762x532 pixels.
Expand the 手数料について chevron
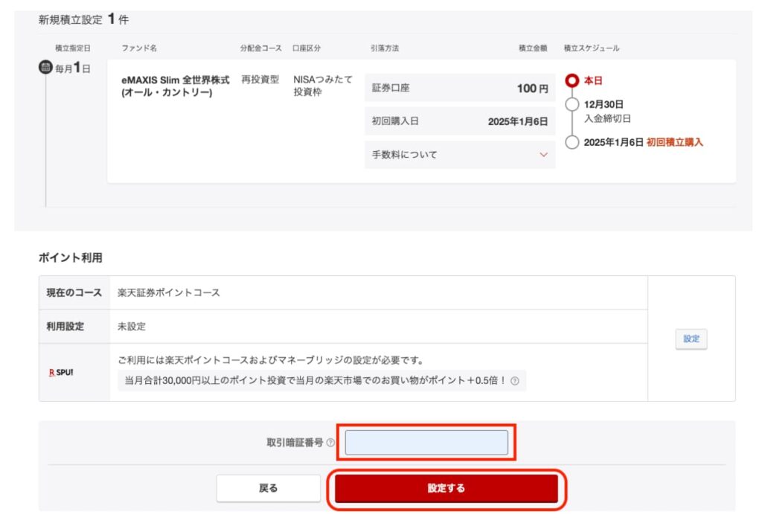point(544,155)
